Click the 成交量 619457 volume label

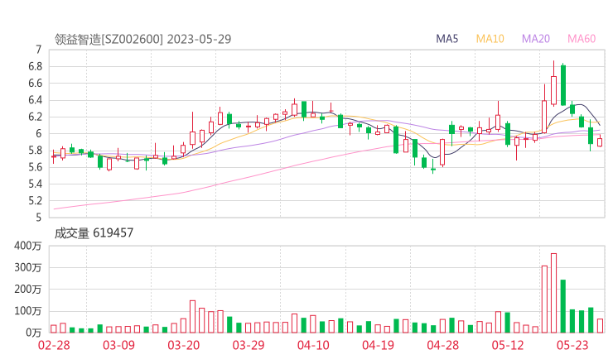pos(94,233)
